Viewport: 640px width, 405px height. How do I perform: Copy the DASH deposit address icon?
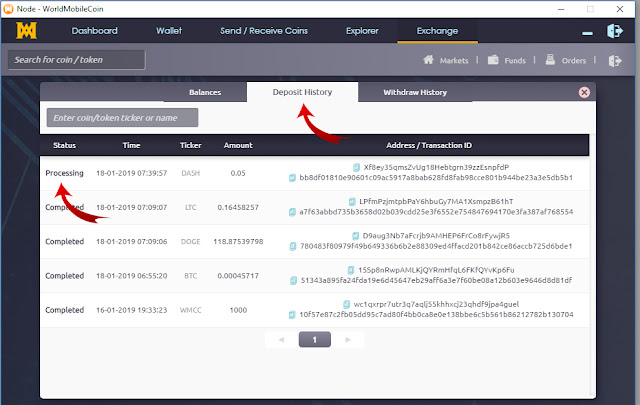[356, 167]
